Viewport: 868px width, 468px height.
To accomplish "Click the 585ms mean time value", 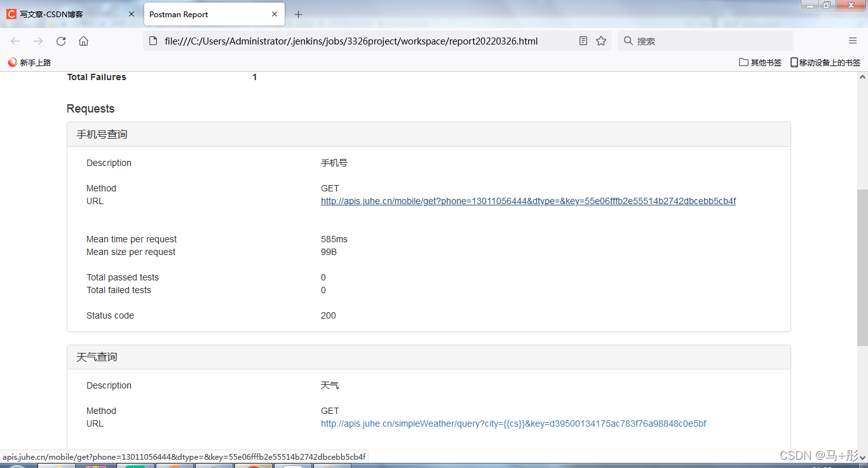I will coord(334,239).
